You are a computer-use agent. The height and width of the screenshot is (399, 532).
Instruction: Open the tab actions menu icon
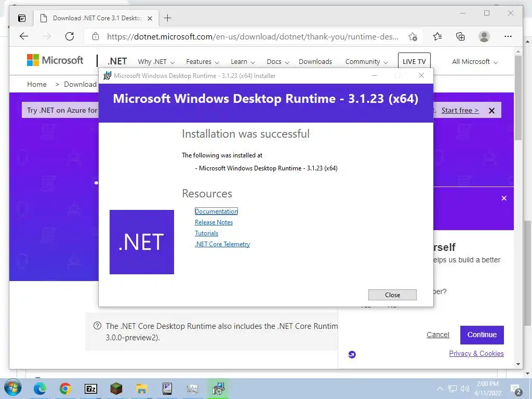22,18
